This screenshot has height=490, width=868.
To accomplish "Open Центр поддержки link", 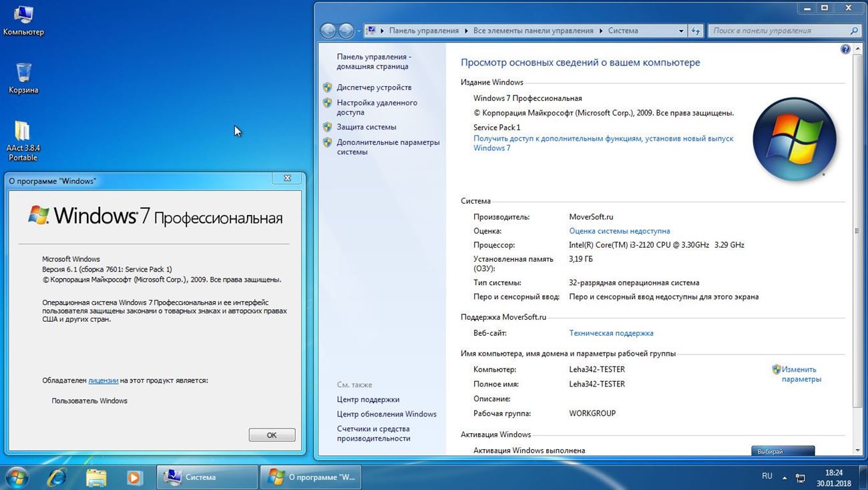I will coord(368,399).
